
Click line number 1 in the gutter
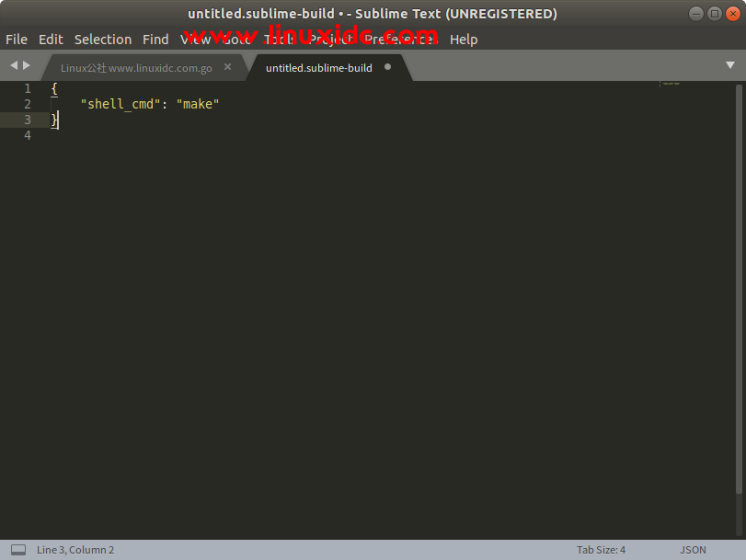(28, 88)
